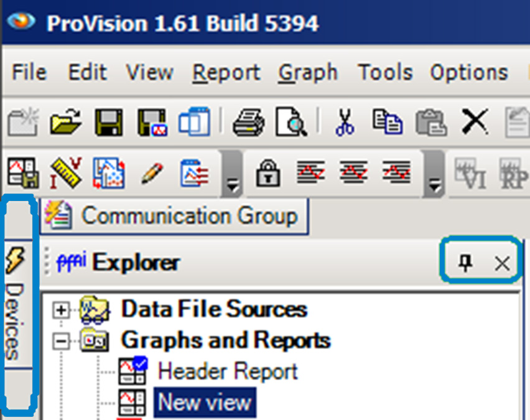Open the Graph menu

tap(308, 72)
